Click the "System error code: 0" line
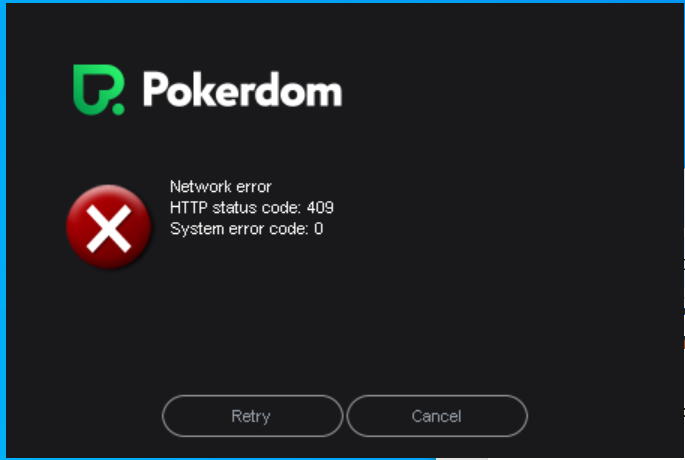The image size is (685, 460). 246,228
